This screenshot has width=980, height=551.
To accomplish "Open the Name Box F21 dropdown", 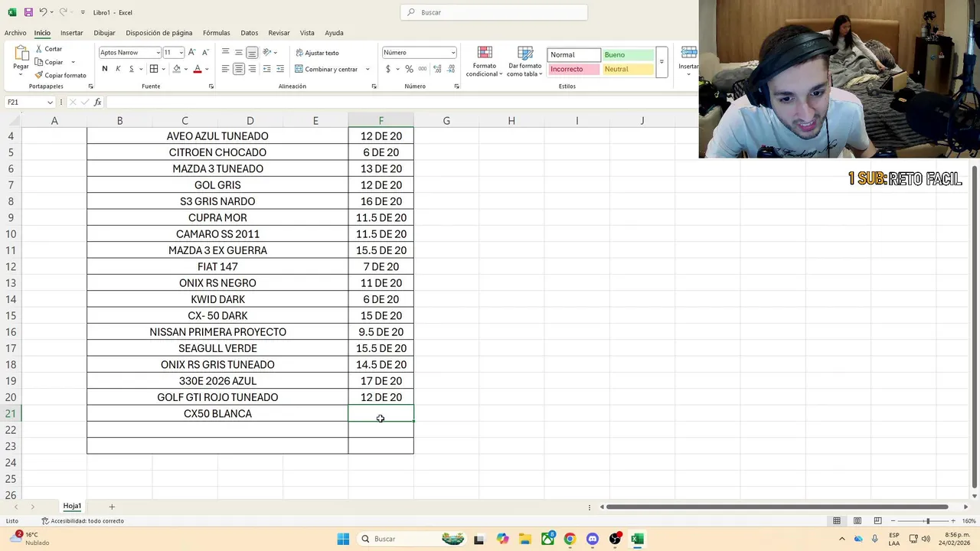I will point(51,102).
